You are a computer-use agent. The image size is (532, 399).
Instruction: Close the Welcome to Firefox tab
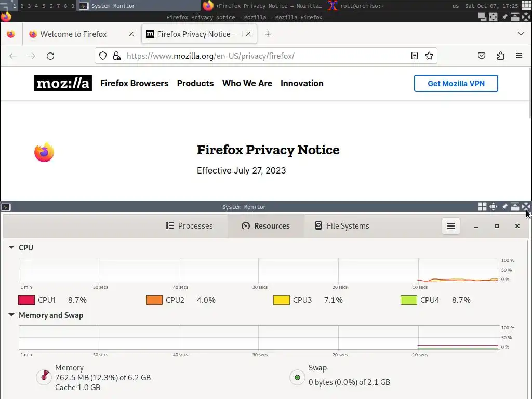[131, 34]
